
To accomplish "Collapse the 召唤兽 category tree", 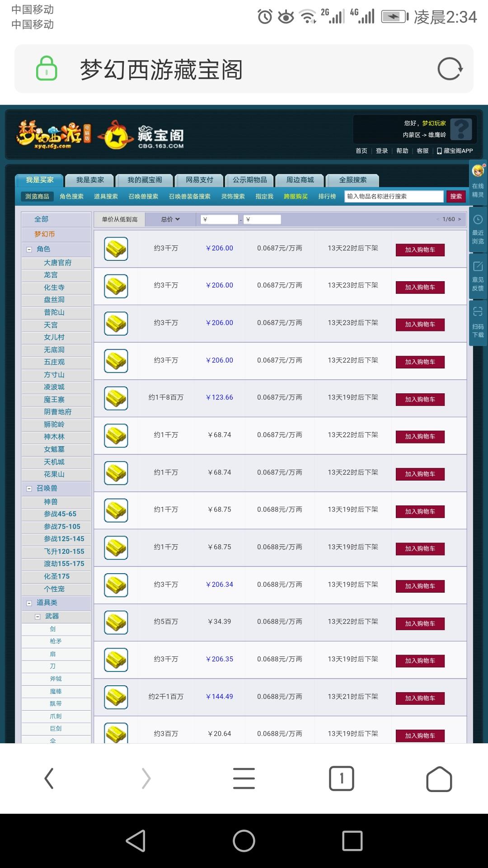I will [29, 489].
